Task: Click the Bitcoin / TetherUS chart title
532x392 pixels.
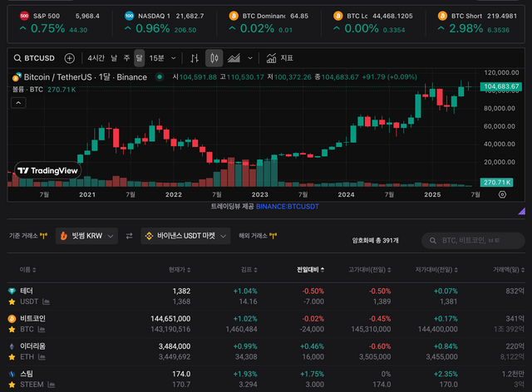Action: pyautogui.click(x=86, y=77)
